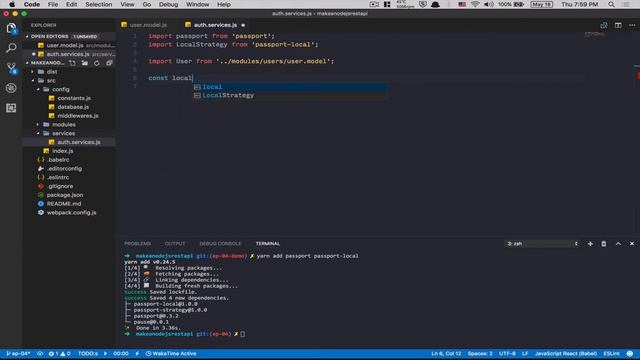Choose 'LocalStrategy' autocomplete suggestion
640x360 pixels.
[x=289, y=96]
